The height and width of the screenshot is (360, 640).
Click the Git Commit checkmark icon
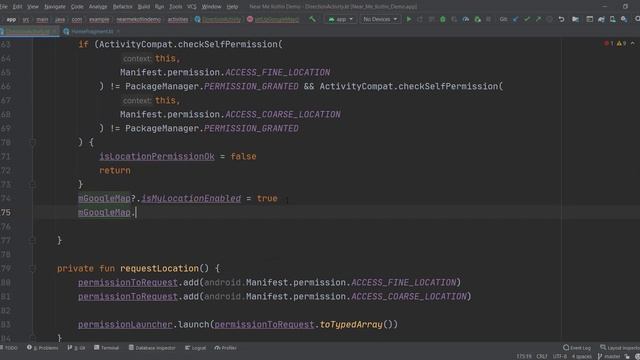point(527,19)
